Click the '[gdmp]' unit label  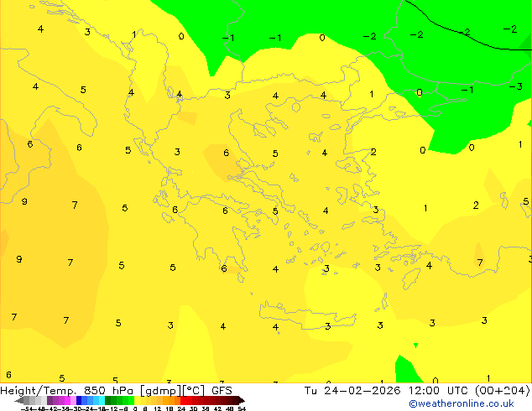click(x=161, y=391)
